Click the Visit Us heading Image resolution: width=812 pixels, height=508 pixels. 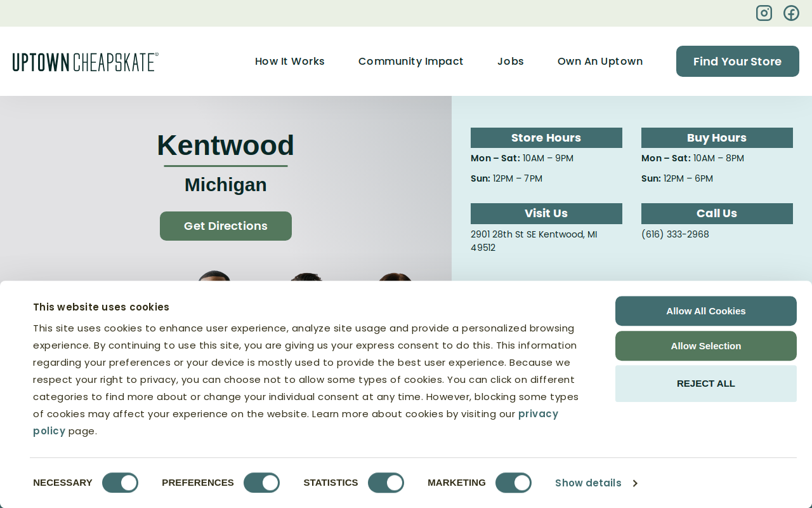[546, 213]
